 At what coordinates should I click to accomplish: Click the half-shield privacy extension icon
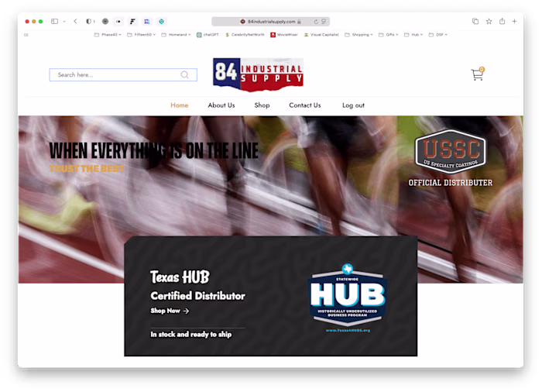point(89,22)
